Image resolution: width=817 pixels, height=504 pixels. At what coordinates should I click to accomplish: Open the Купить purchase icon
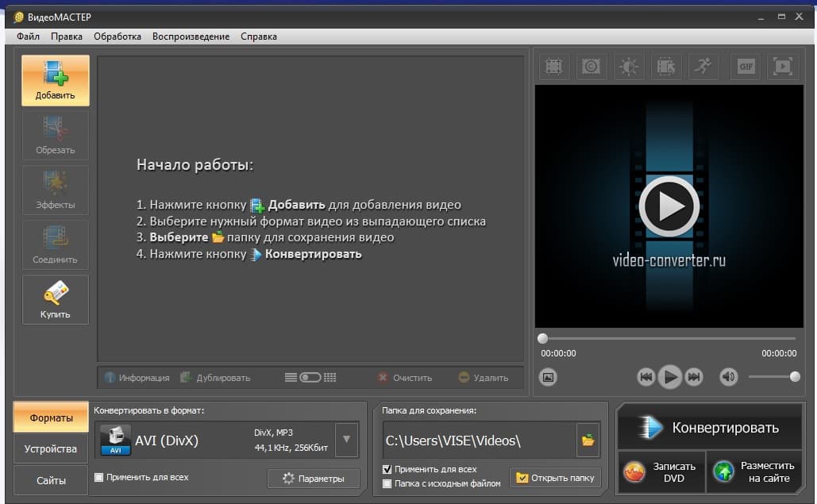[56, 300]
